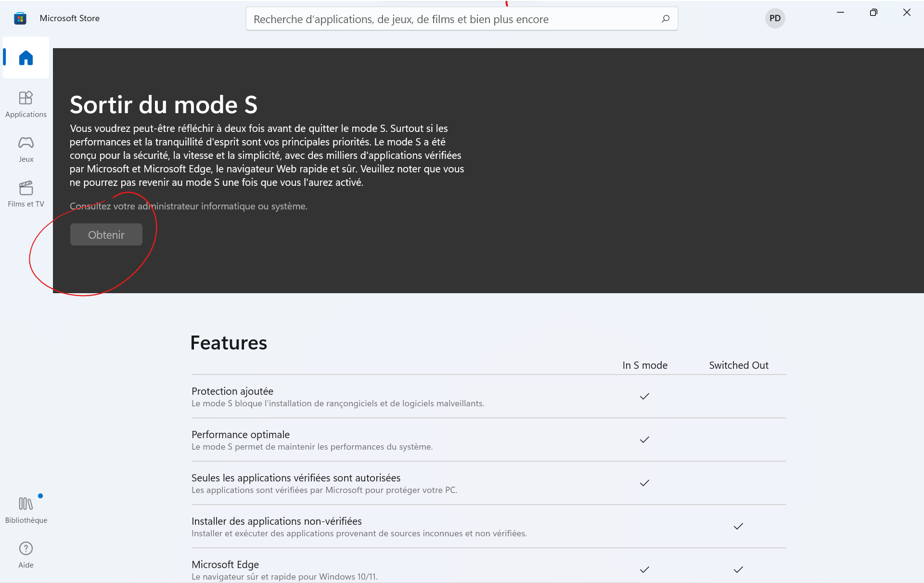Open the PD account profile menu
924x583 pixels.
click(x=775, y=18)
